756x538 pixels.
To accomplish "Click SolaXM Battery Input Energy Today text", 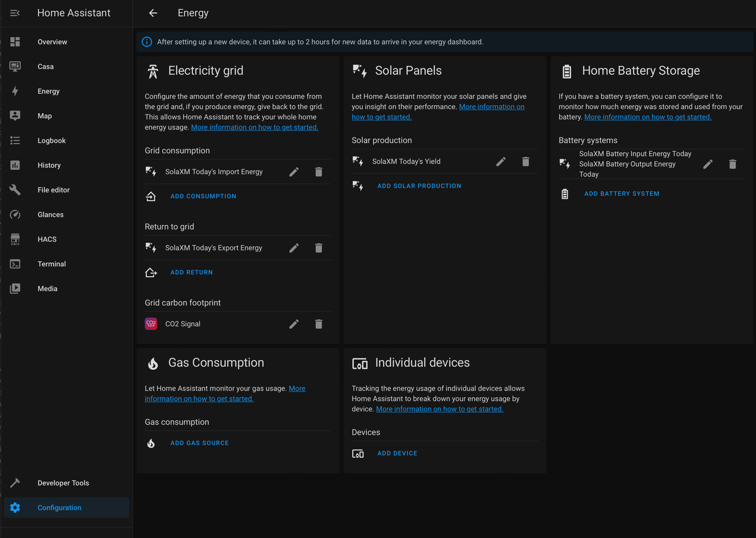I will (x=635, y=154).
